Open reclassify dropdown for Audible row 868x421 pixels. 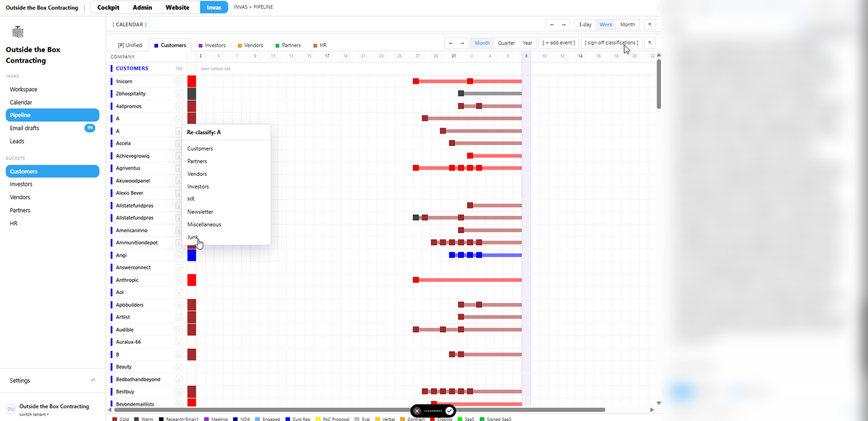coord(179,329)
